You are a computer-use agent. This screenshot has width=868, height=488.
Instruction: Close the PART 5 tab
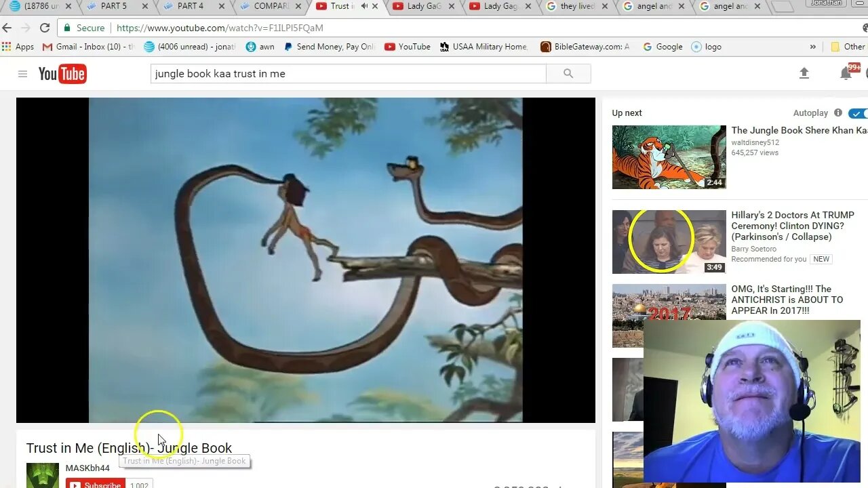144,6
